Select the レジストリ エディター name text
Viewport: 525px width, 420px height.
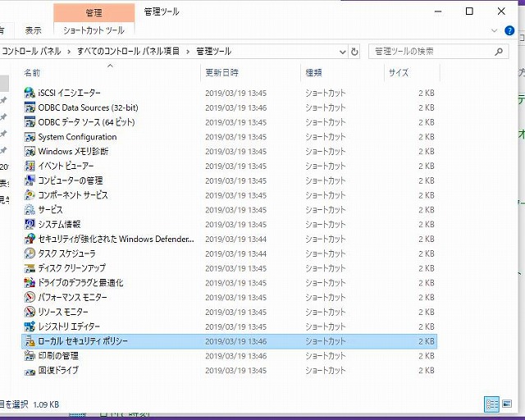(69, 326)
